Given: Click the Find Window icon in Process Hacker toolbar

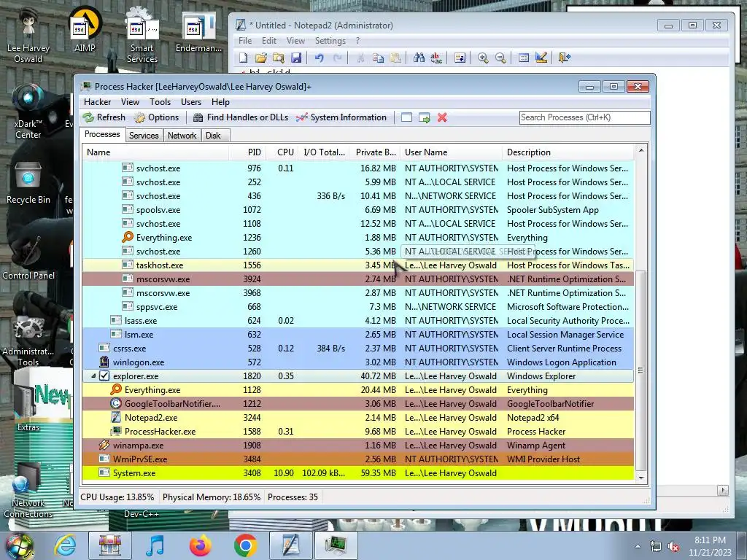Looking at the screenshot, I should tap(406, 117).
